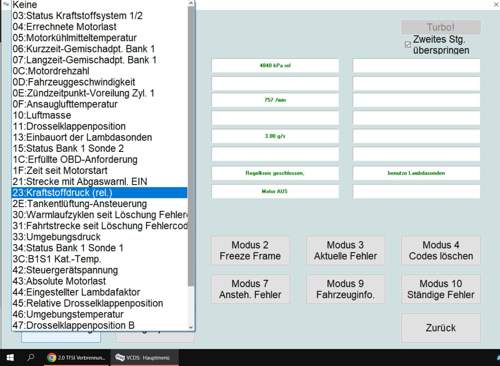
Task: Open Modus 9 Fahrzeuginfo.
Action: click(x=345, y=289)
